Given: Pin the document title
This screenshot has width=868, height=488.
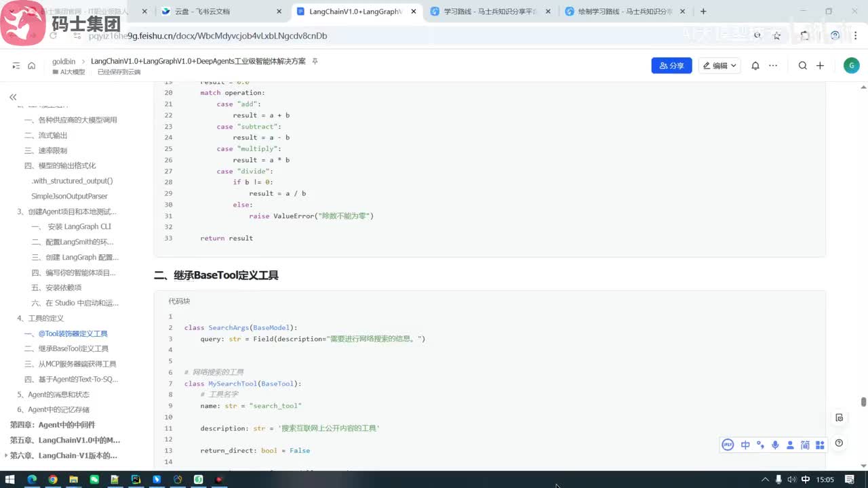Looking at the screenshot, I should [x=315, y=61].
